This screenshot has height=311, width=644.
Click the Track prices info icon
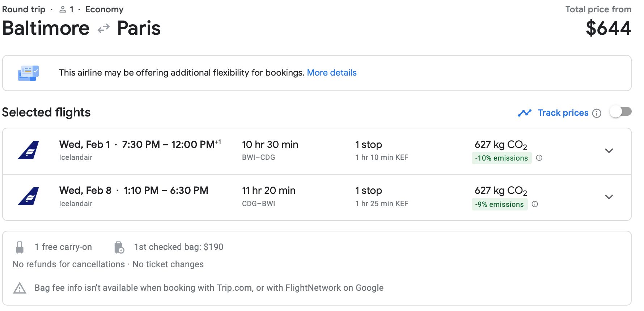click(x=597, y=113)
